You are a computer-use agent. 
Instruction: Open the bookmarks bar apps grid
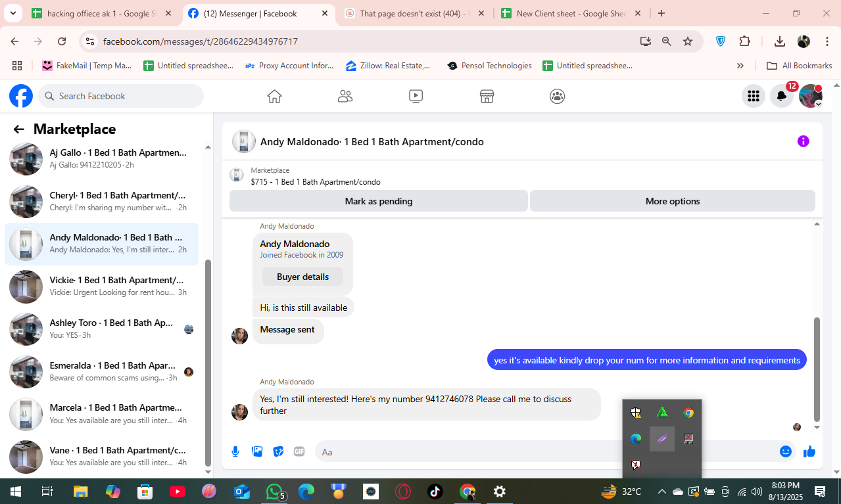click(17, 66)
